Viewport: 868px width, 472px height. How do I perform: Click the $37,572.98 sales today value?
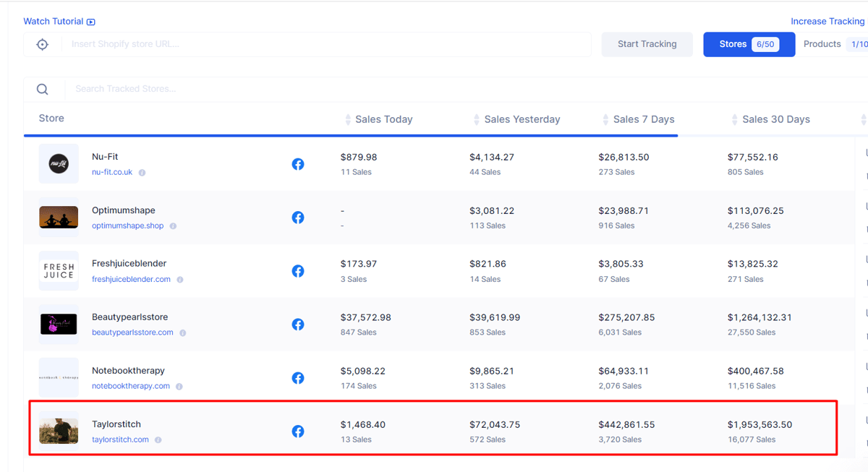coord(366,317)
